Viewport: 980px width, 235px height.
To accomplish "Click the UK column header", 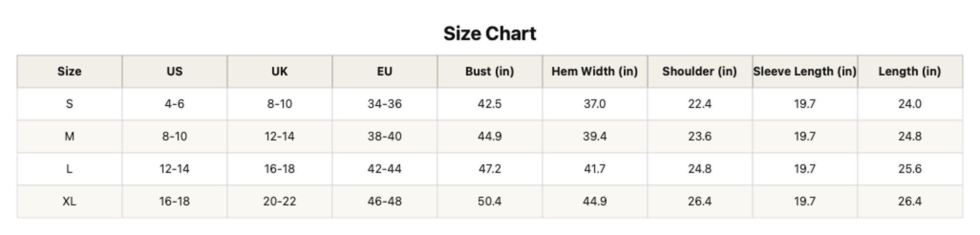I will coord(279,71).
